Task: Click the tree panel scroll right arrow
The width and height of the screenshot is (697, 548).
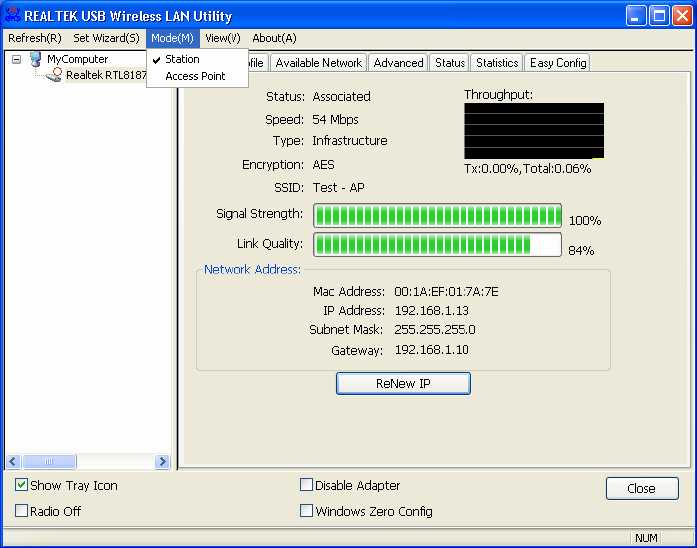Action: [x=162, y=461]
